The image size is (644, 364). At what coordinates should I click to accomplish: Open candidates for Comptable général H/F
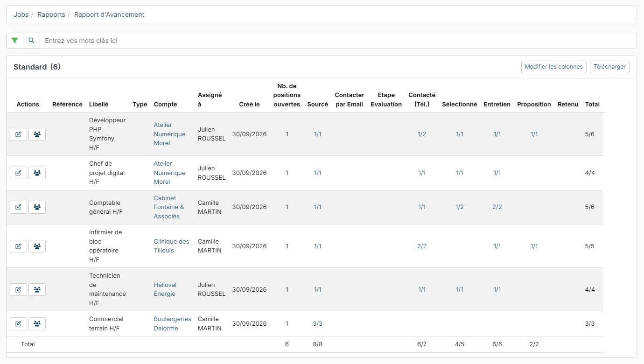pos(37,207)
